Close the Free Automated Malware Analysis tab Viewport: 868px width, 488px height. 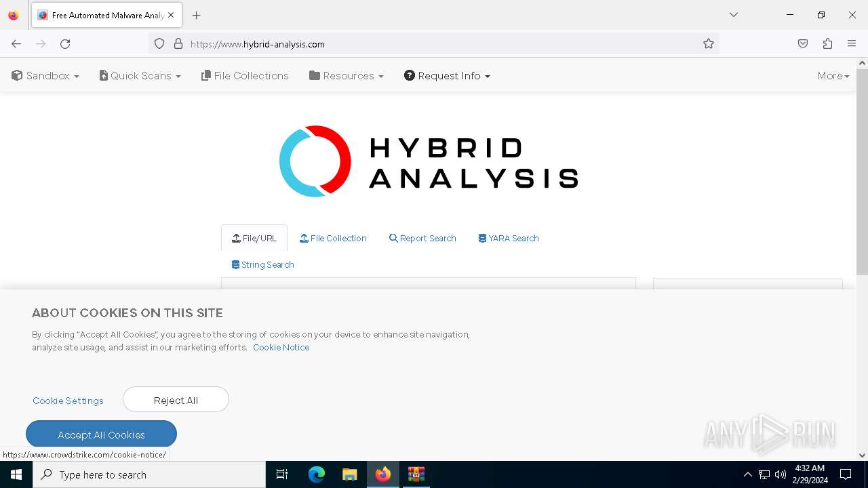(171, 15)
